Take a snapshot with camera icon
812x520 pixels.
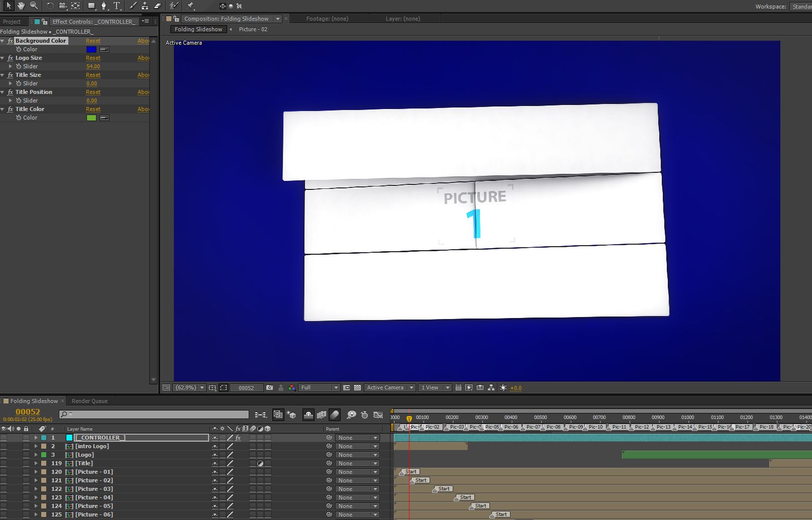click(270, 387)
